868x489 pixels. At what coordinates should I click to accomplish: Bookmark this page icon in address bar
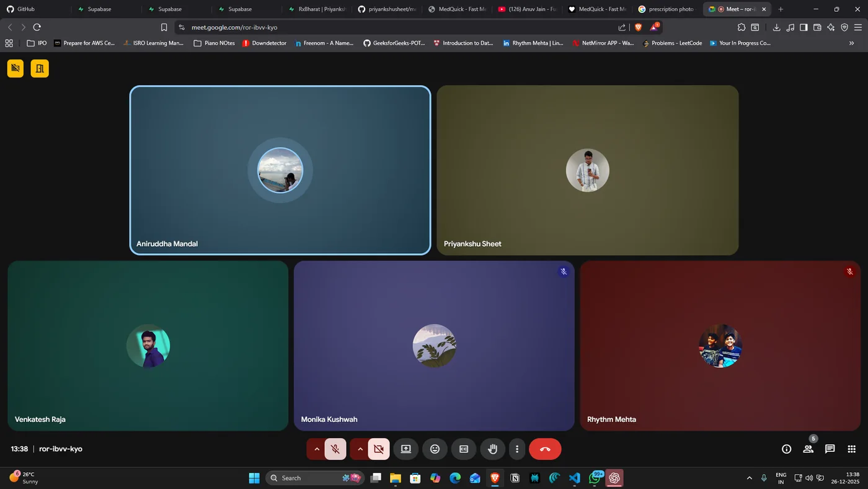[164, 27]
